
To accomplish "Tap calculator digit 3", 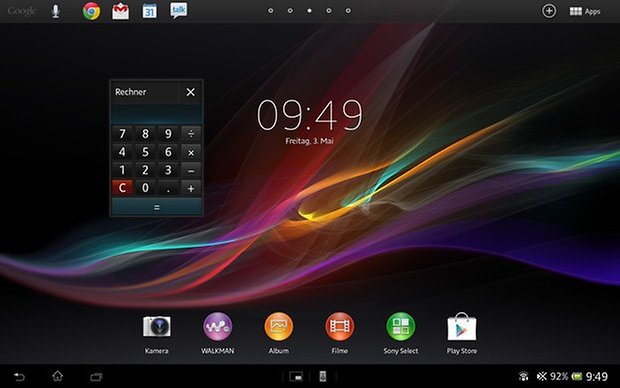I will pyautogui.click(x=168, y=170).
